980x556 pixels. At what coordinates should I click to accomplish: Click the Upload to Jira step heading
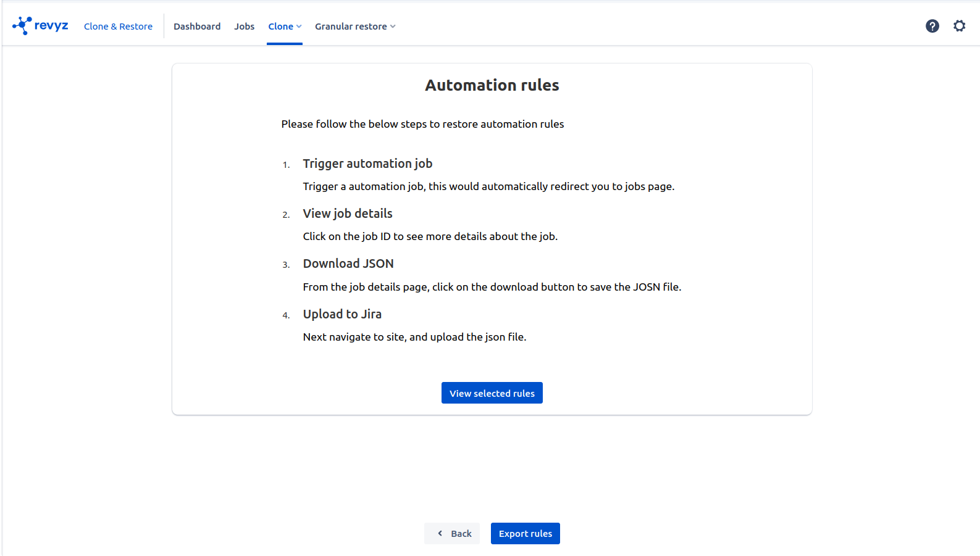pos(342,314)
